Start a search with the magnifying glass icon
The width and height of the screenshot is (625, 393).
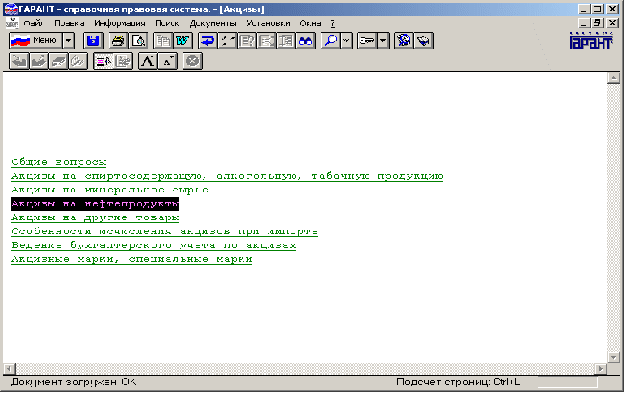click(x=331, y=41)
